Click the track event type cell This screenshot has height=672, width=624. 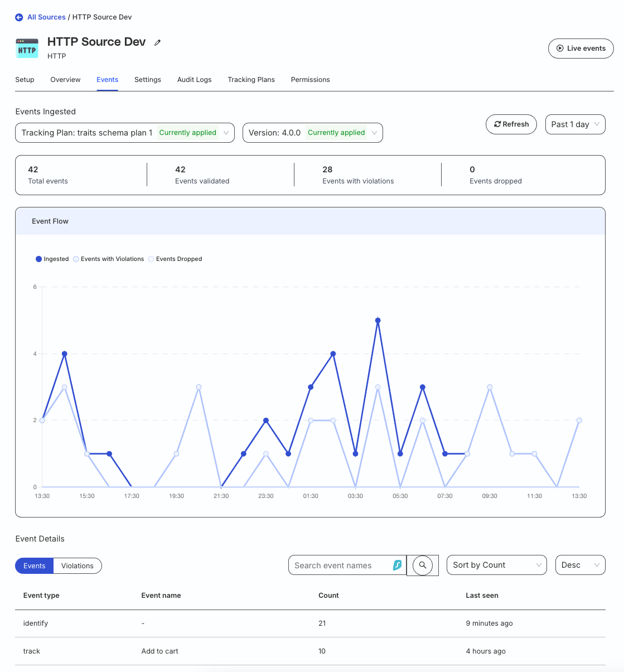32,651
